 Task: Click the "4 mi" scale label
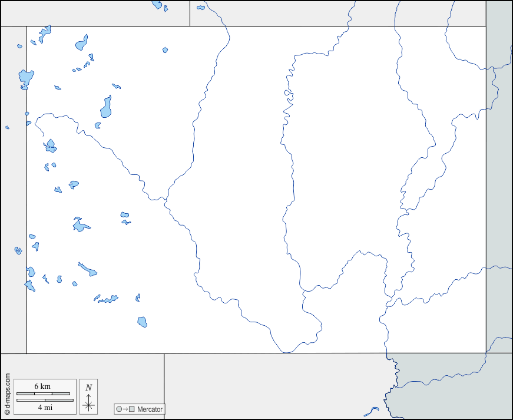tap(45, 408)
